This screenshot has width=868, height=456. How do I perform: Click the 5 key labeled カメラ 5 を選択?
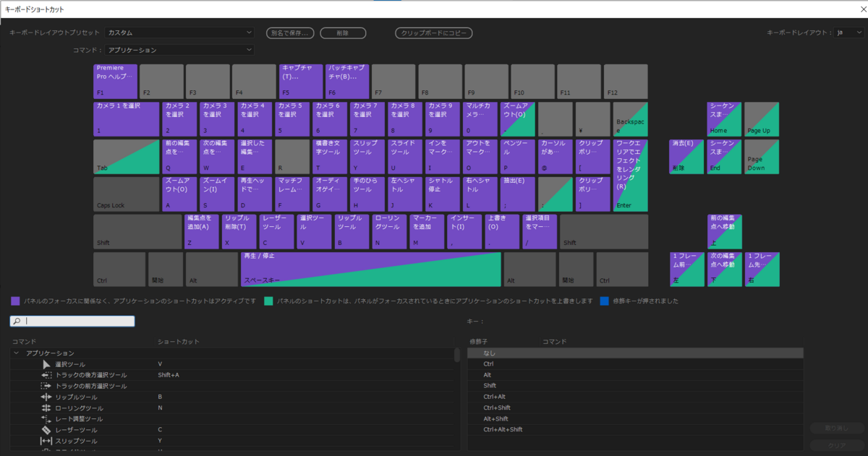click(293, 119)
